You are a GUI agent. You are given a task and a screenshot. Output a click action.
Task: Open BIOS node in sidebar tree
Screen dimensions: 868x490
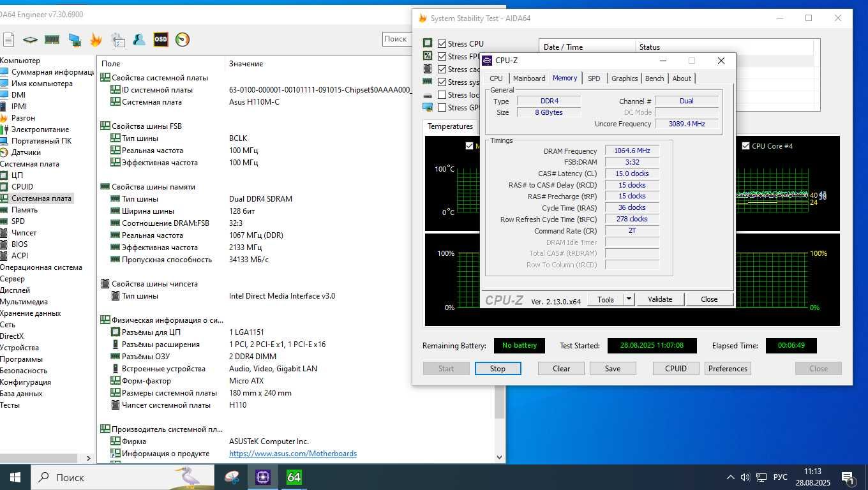click(x=19, y=244)
